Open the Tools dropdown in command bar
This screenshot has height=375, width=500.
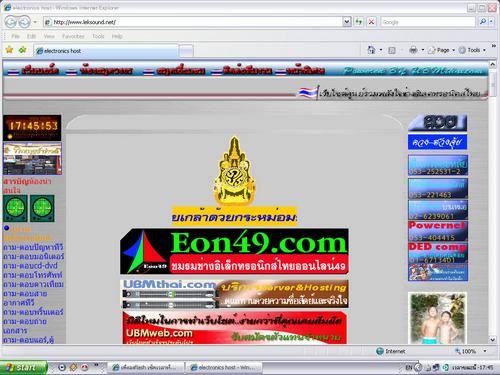[472, 50]
